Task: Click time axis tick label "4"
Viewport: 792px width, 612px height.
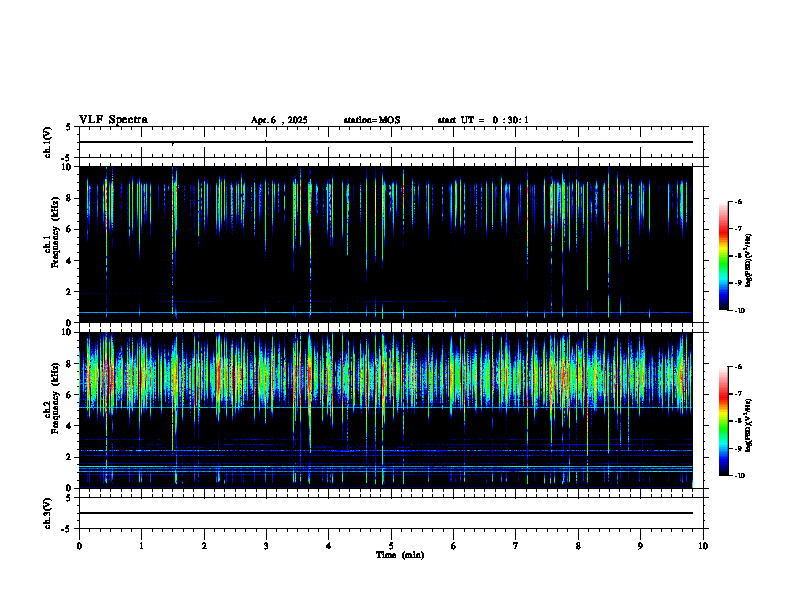Action: pos(328,546)
